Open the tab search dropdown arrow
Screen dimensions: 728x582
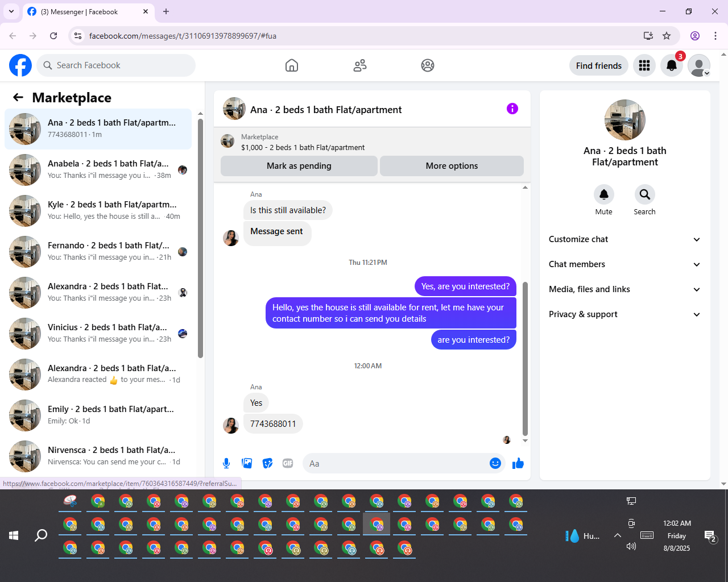(11, 11)
